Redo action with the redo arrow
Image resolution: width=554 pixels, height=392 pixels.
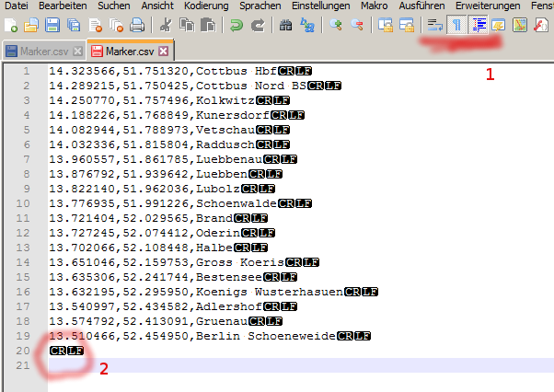pyautogui.click(x=258, y=26)
